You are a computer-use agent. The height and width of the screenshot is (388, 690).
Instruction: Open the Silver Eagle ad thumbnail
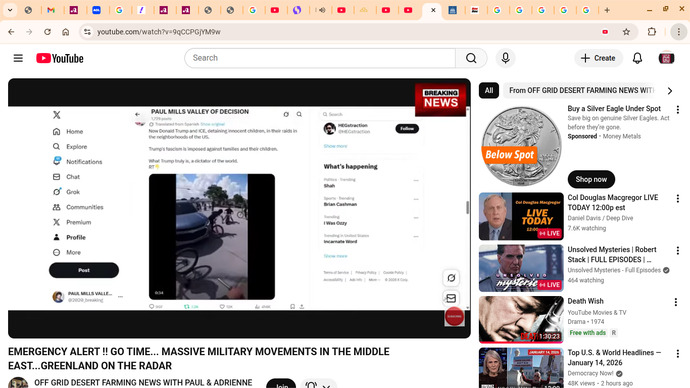[521, 146]
